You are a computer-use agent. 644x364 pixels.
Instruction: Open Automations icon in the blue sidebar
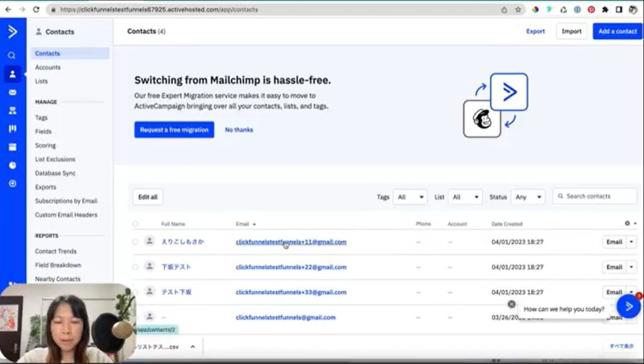click(x=12, y=111)
